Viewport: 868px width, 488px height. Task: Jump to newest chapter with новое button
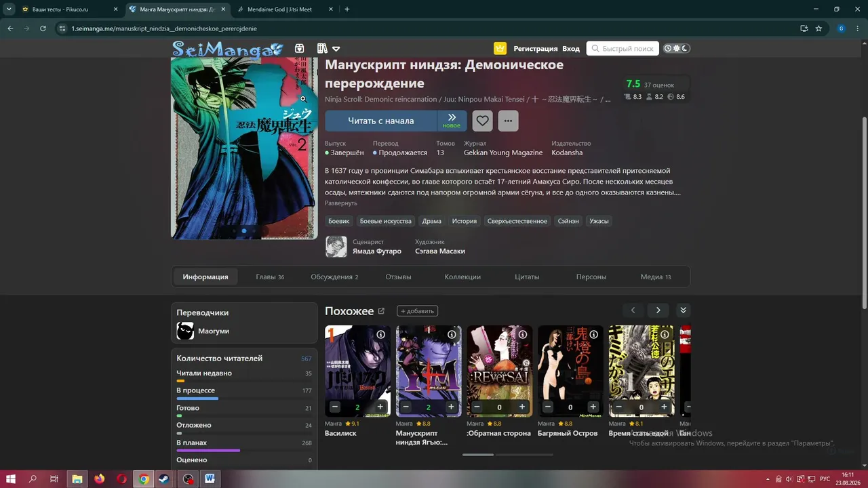(x=452, y=121)
